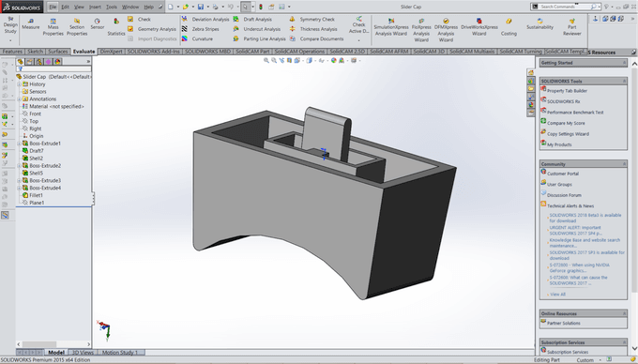
Task: Expand Boss-Extrude1 feature
Action: click(19, 144)
